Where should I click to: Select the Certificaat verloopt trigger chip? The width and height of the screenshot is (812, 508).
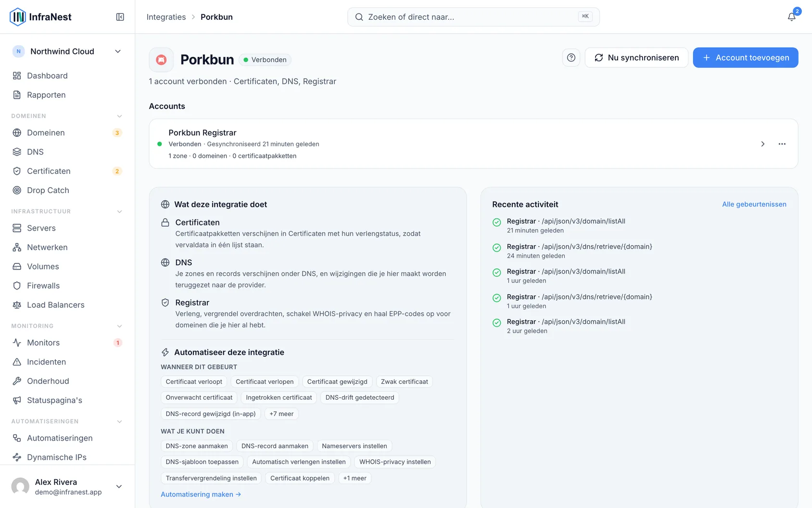coord(194,382)
